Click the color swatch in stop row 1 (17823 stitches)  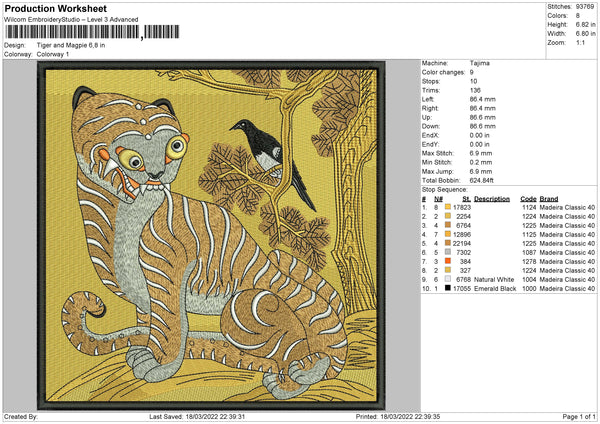(x=447, y=207)
